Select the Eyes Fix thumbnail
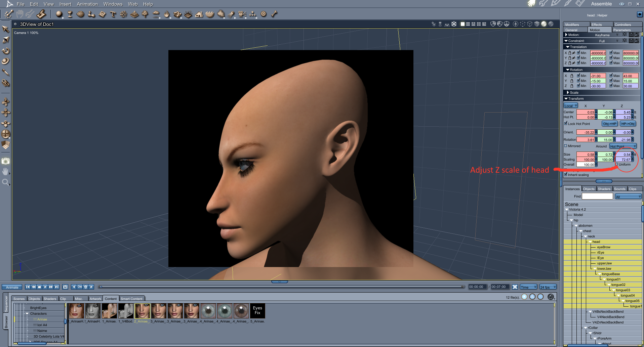644x347 pixels. [257, 311]
